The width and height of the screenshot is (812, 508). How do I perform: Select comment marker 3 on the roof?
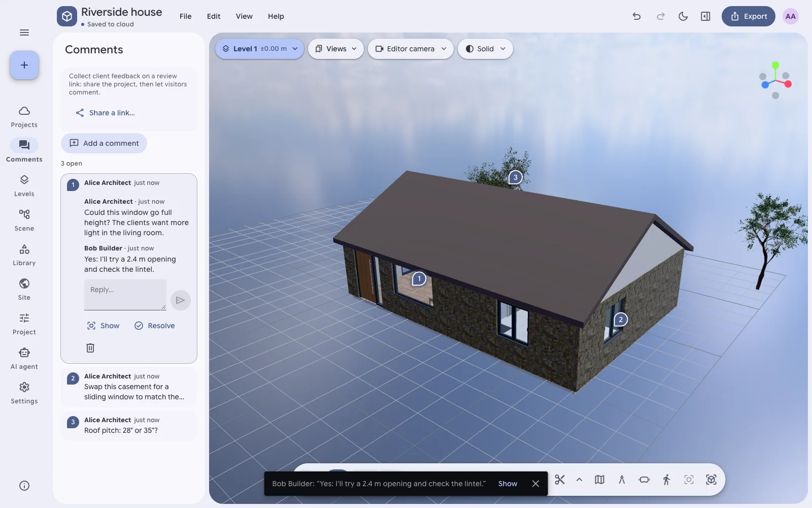point(515,177)
